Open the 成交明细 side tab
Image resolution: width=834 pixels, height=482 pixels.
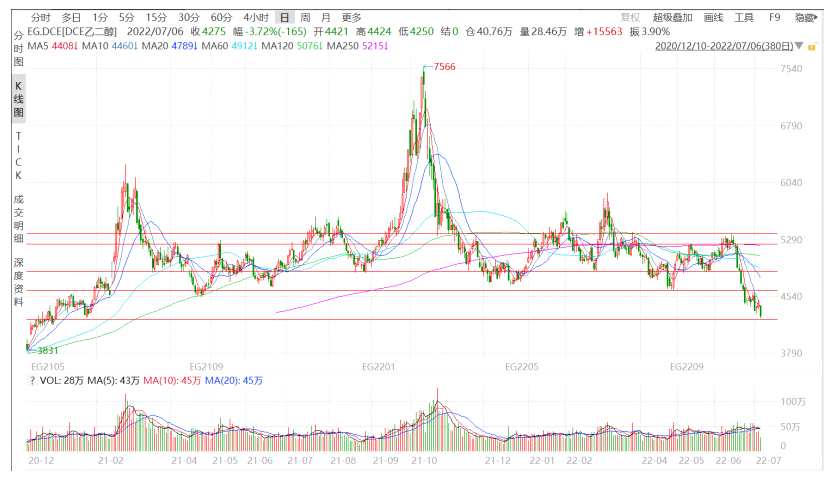coord(18,219)
